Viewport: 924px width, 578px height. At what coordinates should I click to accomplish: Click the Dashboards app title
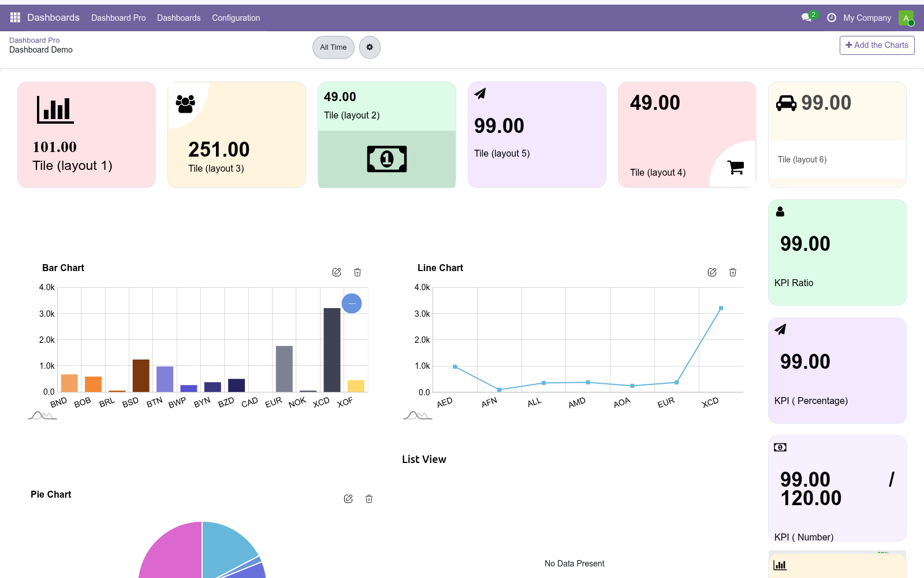53,17
